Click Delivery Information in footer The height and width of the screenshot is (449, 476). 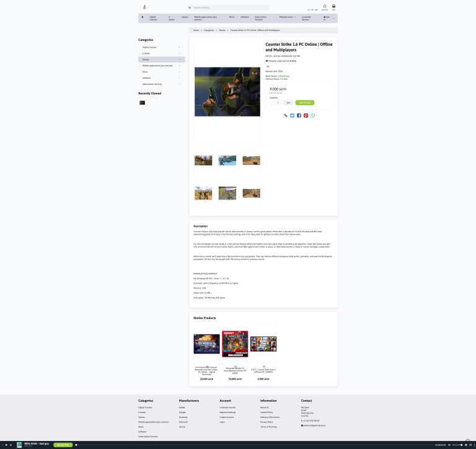point(270,417)
